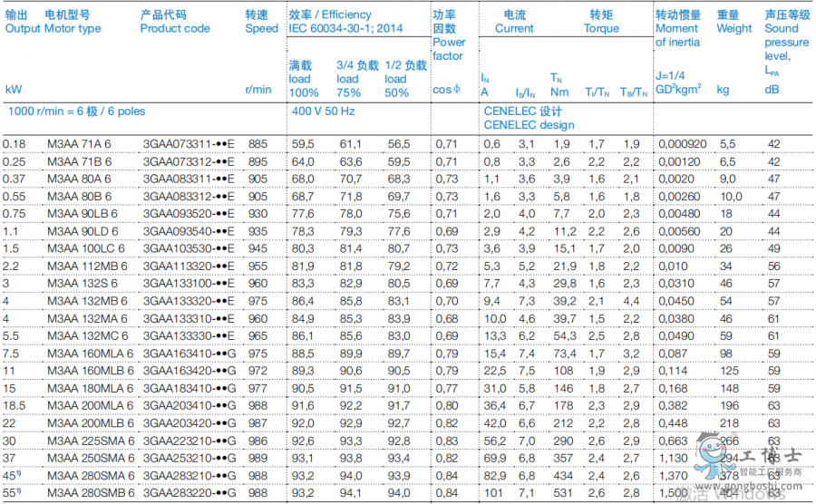Screen dimensions: 816x504
Task: Click the 效率 / Efficiency header
Action: (329, 15)
